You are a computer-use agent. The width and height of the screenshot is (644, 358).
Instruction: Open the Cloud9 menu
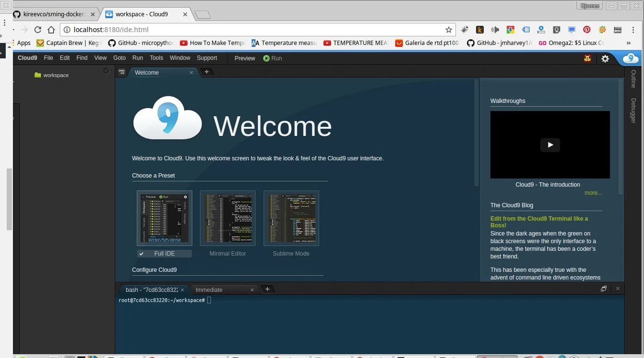click(x=27, y=58)
